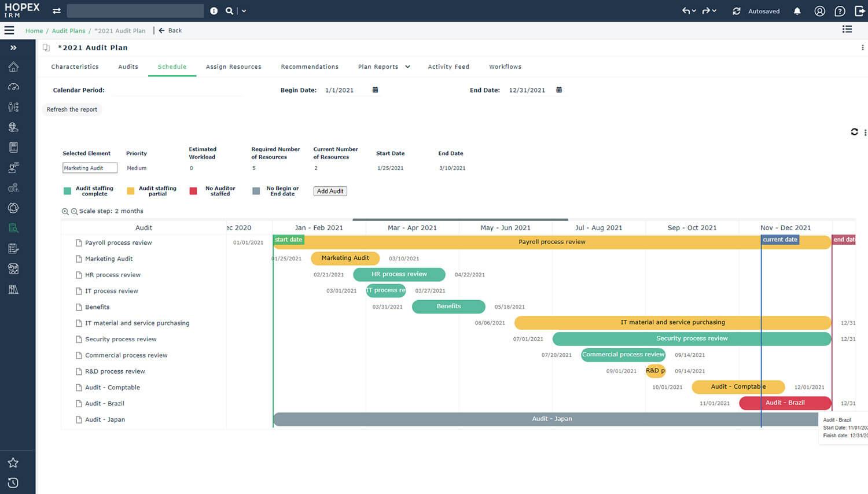Open the Begin Date calendar picker
The height and width of the screenshot is (494, 868).
375,90
